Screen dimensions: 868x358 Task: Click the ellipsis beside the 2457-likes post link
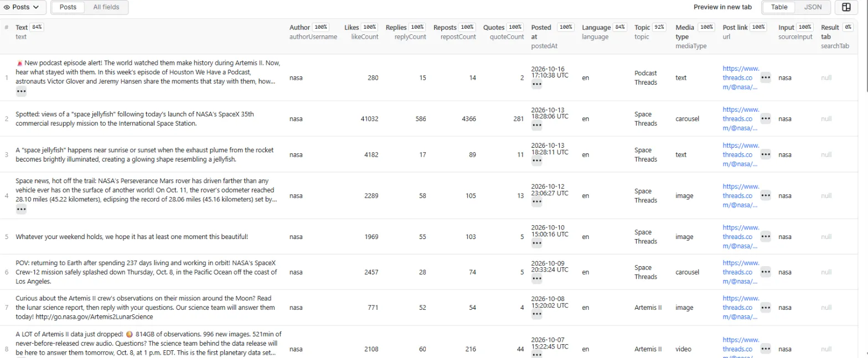pyautogui.click(x=766, y=272)
